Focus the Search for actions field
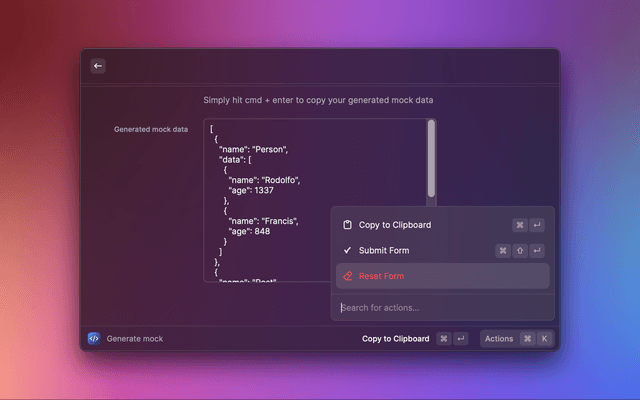640x400 pixels. (x=440, y=307)
